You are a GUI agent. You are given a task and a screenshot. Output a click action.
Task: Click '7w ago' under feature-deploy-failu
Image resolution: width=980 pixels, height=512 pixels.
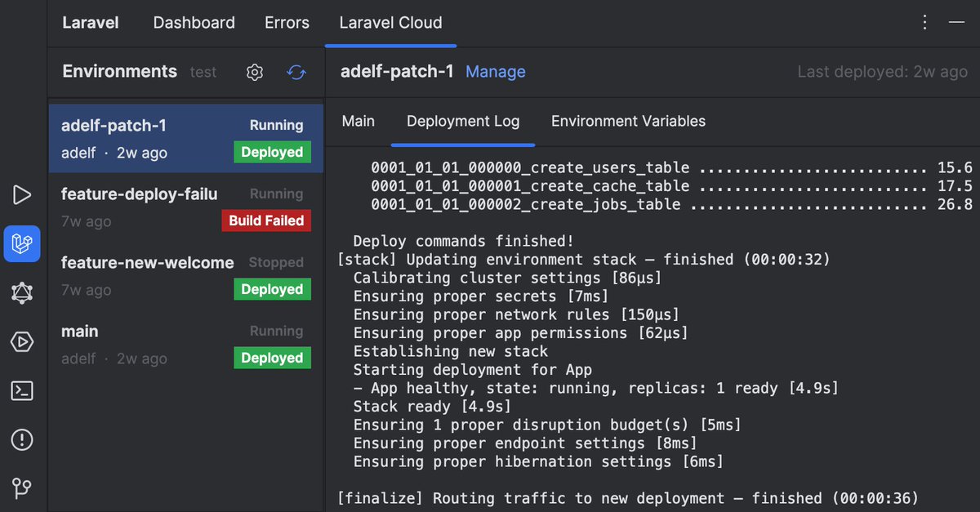(x=86, y=221)
